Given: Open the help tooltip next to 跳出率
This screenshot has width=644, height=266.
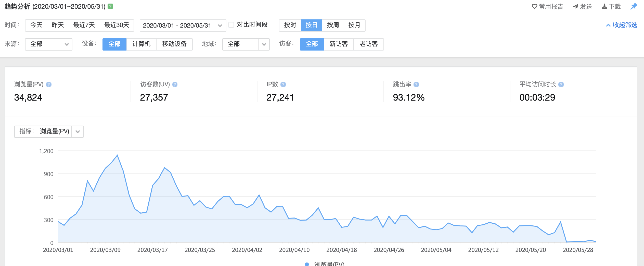Looking at the screenshot, I should (416, 84).
